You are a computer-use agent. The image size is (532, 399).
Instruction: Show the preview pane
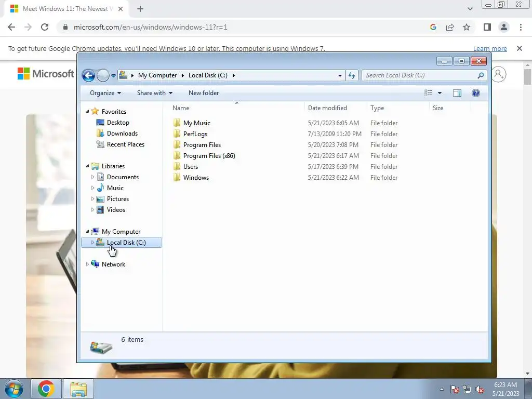click(x=457, y=93)
